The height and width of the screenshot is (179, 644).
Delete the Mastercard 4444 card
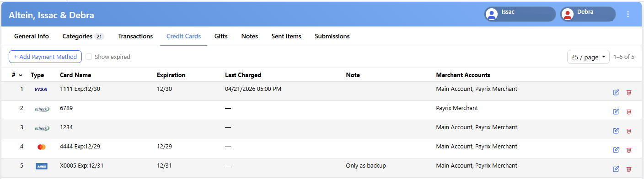click(629, 150)
